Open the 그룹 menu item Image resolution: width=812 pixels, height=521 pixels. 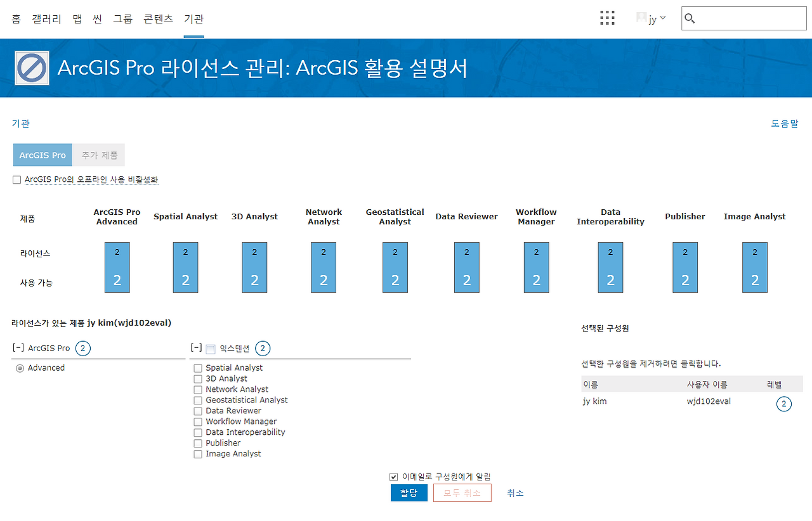coord(122,19)
